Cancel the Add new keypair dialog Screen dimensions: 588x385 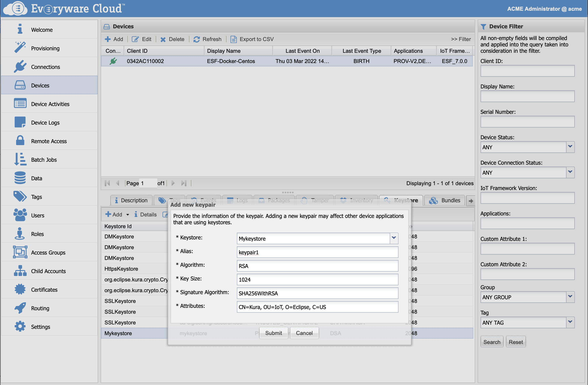[304, 333]
